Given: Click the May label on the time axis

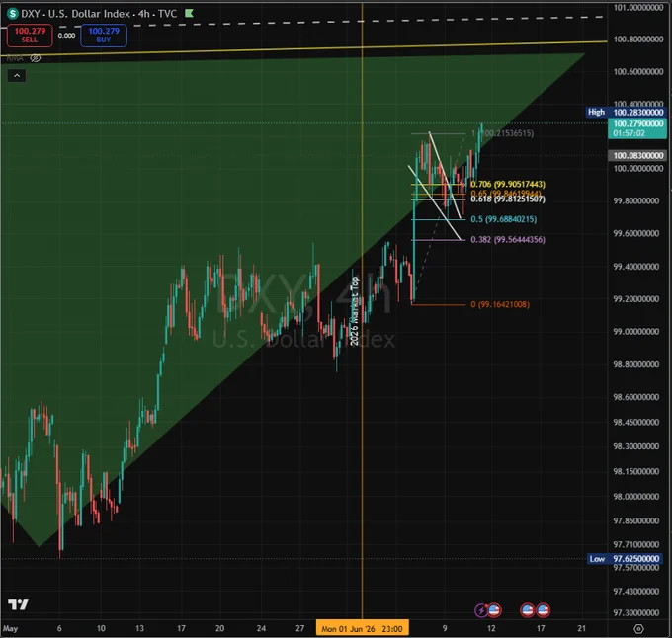Looking at the screenshot, I should pos(10,628).
